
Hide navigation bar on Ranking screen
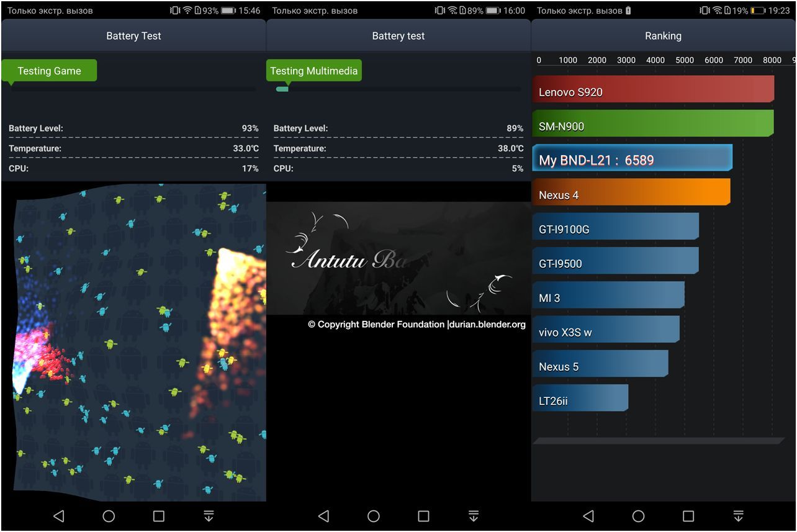pos(738,516)
